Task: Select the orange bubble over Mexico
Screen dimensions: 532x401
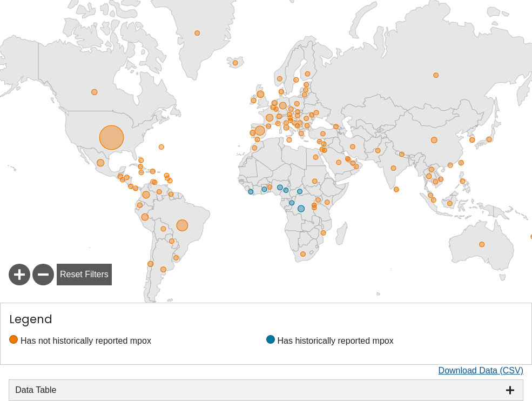Action: pyautogui.click(x=100, y=163)
